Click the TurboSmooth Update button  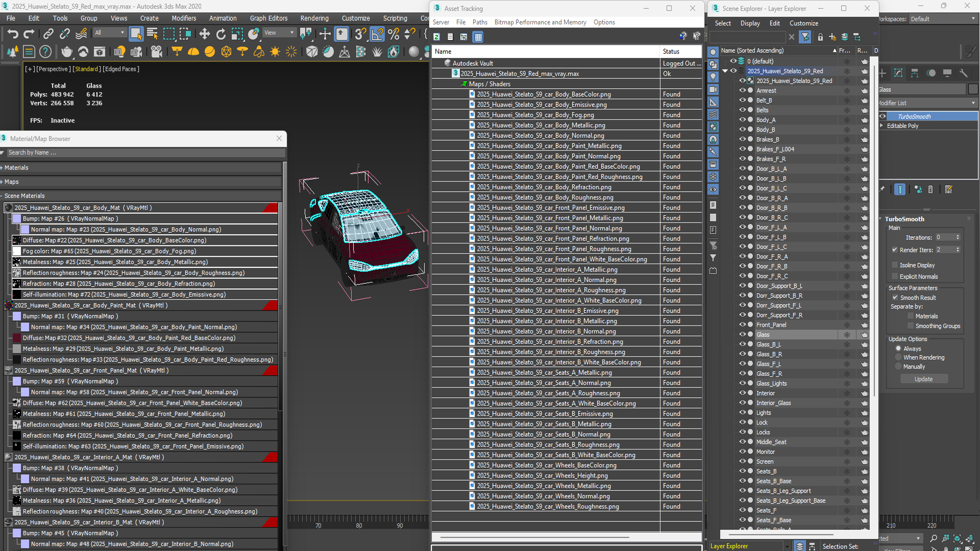(923, 379)
